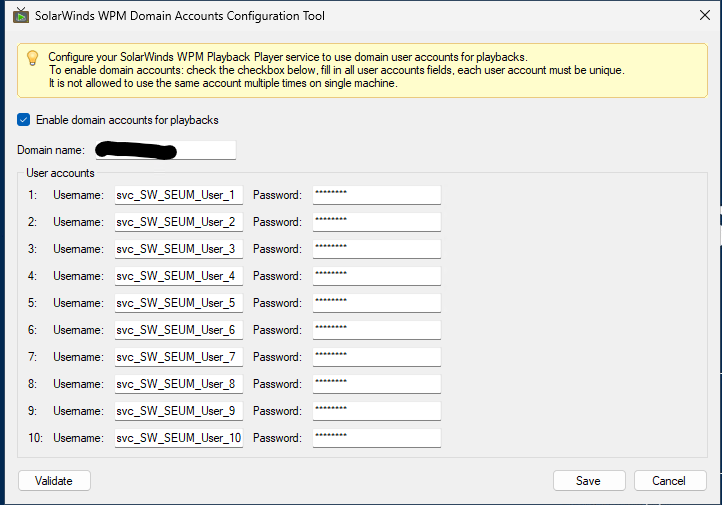Viewport: 722px width, 505px height.
Task: Click the lightbulb hint icon
Action: click(33, 58)
